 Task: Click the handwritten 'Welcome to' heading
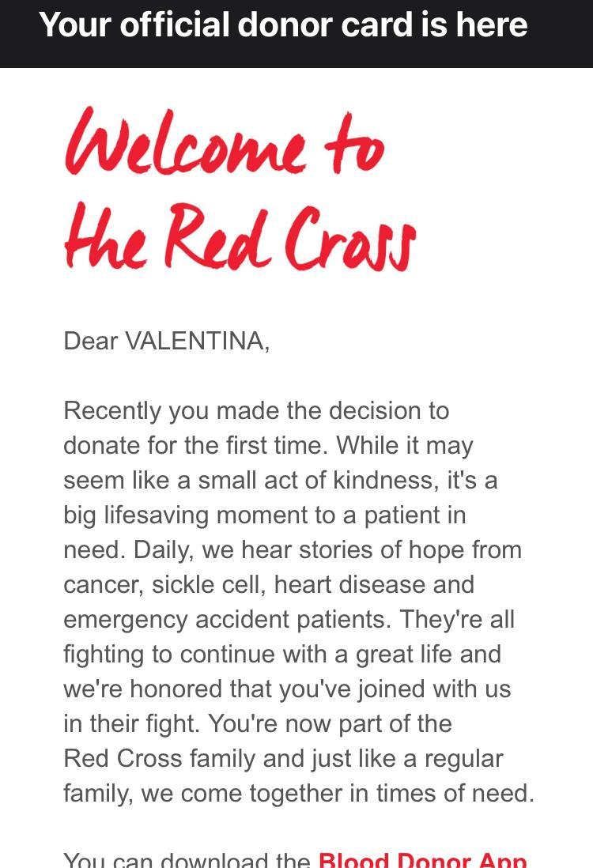(225, 144)
